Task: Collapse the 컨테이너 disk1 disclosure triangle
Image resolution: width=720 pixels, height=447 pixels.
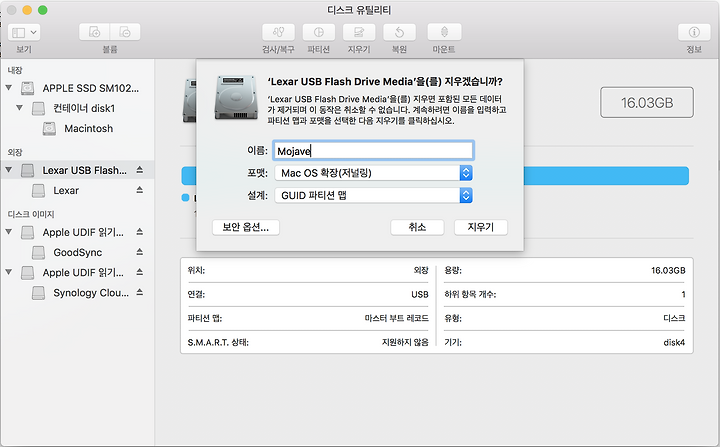Action: [x=19, y=108]
